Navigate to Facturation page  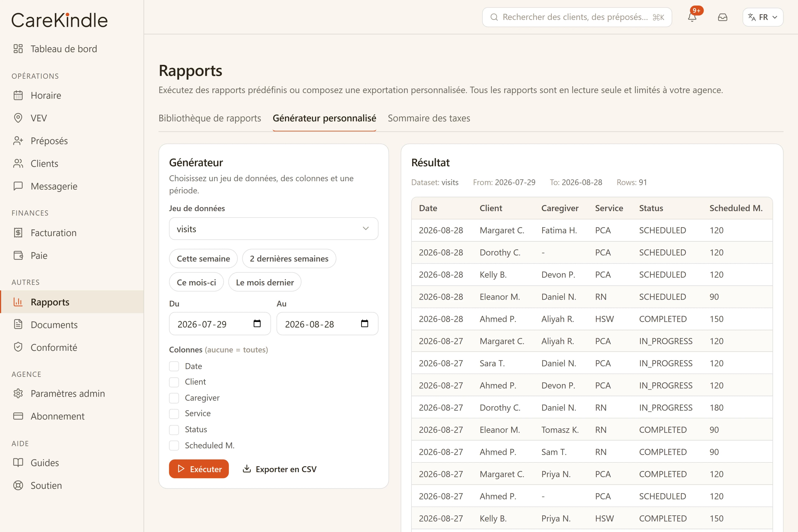point(72,233)
